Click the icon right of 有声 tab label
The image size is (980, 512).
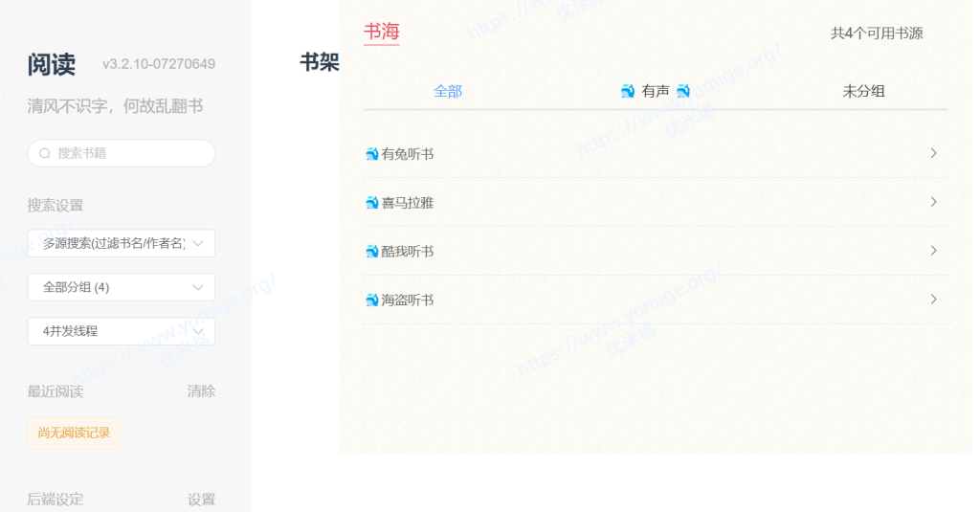point(683,91)
